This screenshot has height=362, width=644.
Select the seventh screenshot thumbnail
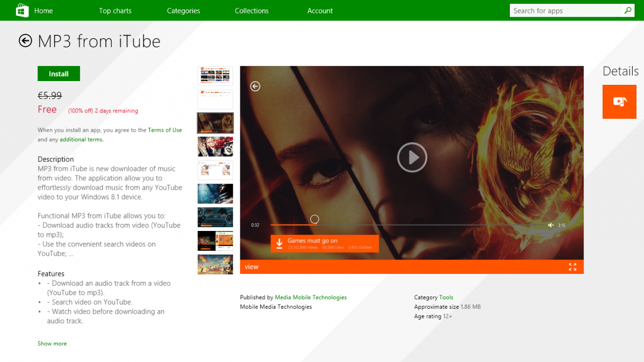pos(215,218)
